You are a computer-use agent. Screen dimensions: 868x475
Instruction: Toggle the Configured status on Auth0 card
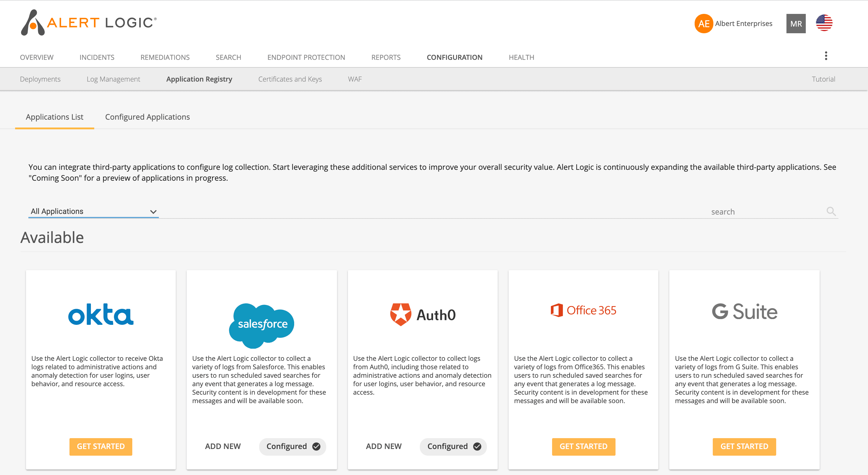(453, 446)
